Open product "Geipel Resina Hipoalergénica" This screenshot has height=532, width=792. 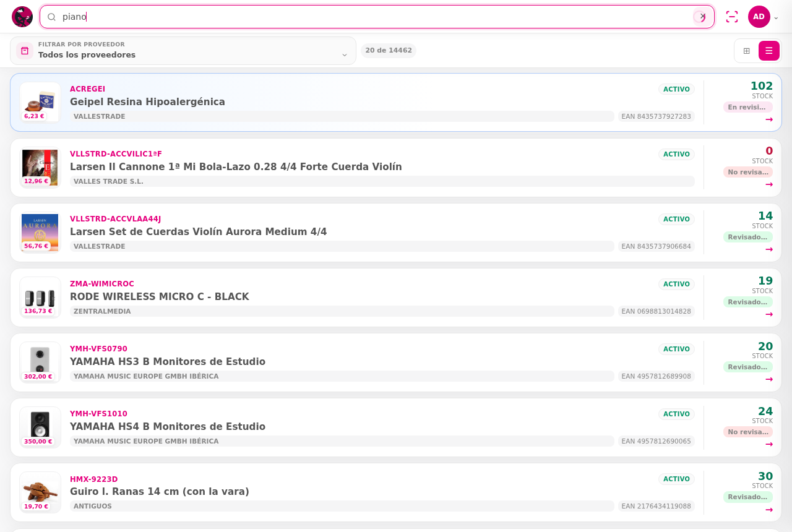147,102
